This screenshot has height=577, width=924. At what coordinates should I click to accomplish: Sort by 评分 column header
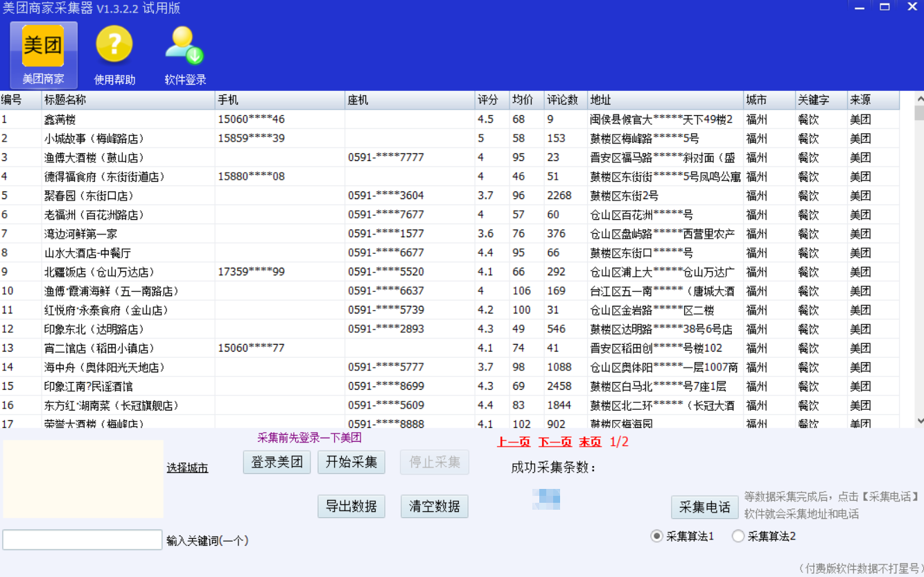pyautogui.click(x=492, y=100)
